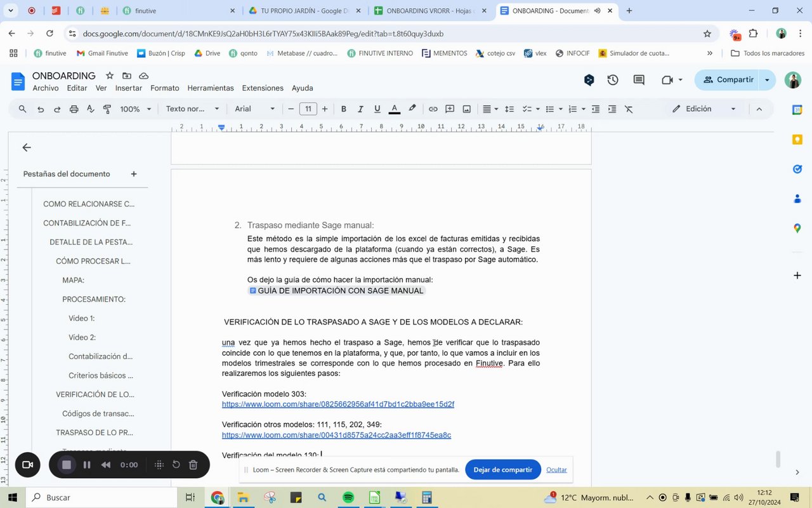
Task: Open Spotify from the Windows taskbar
Action: tap(348, 498)
